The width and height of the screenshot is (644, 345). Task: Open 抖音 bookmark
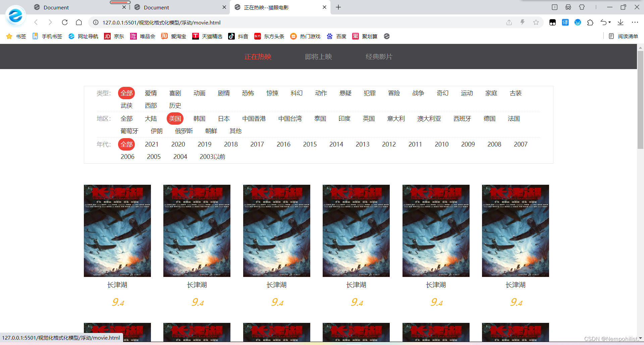click(238, 36)
